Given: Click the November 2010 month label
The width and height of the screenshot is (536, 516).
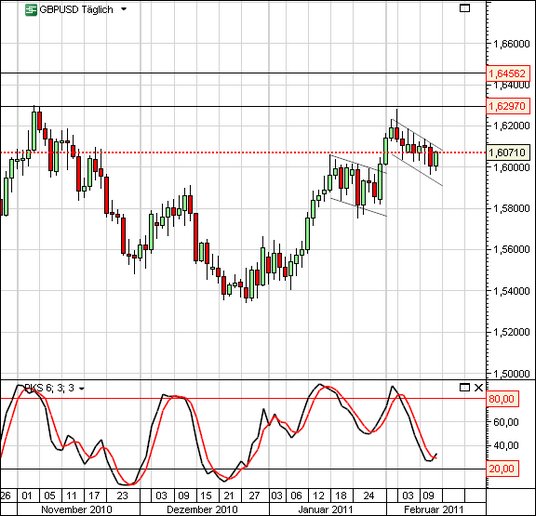Looking at the screenshot, I should 77,510.
